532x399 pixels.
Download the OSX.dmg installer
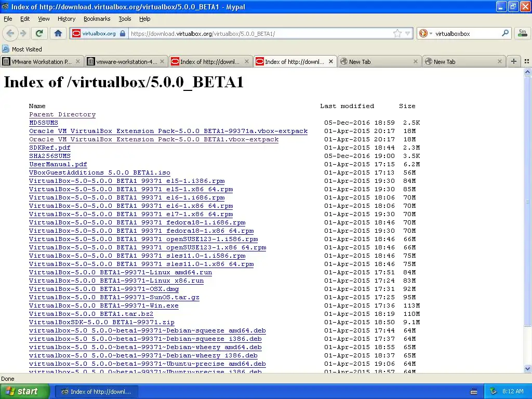[104, 289]
